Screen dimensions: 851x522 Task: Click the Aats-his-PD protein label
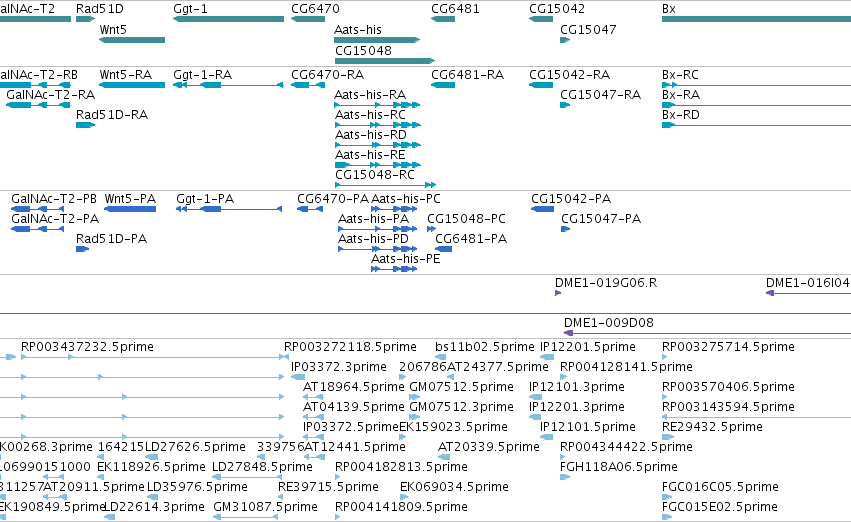pos(373,239)
